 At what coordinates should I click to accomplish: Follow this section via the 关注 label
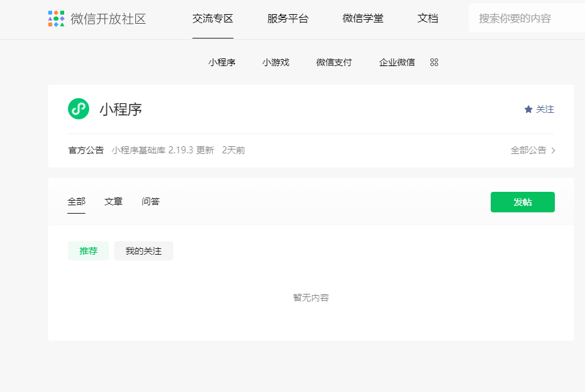[545, 109]
